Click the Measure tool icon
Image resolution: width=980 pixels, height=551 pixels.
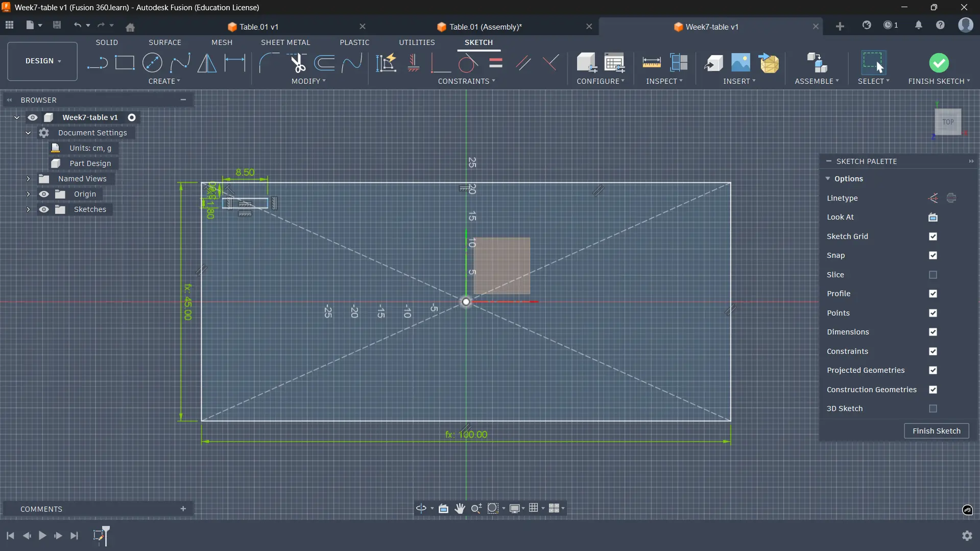651,63
